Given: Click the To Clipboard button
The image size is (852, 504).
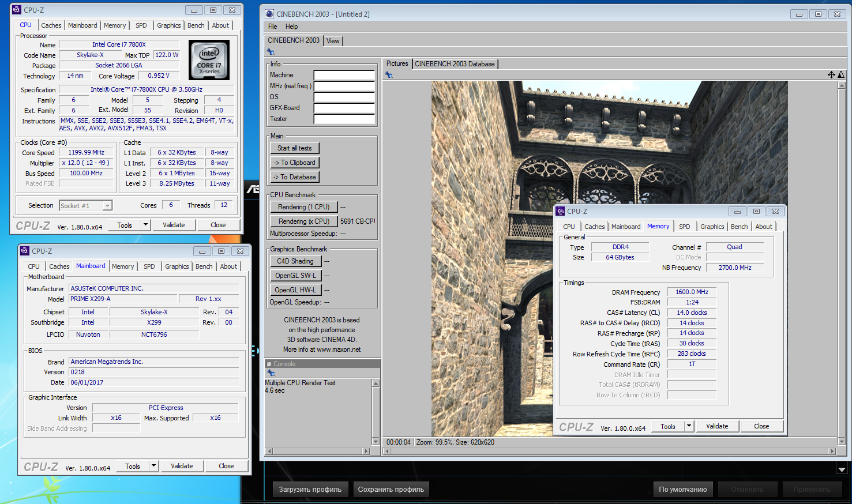Looking at the screenshot, I should (295, 163).
